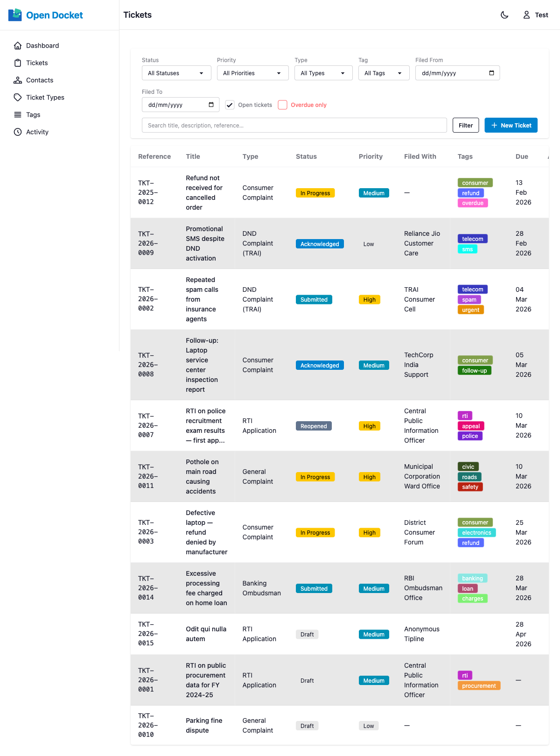Navigate to Tags in the sidebar

click(33, 115)
